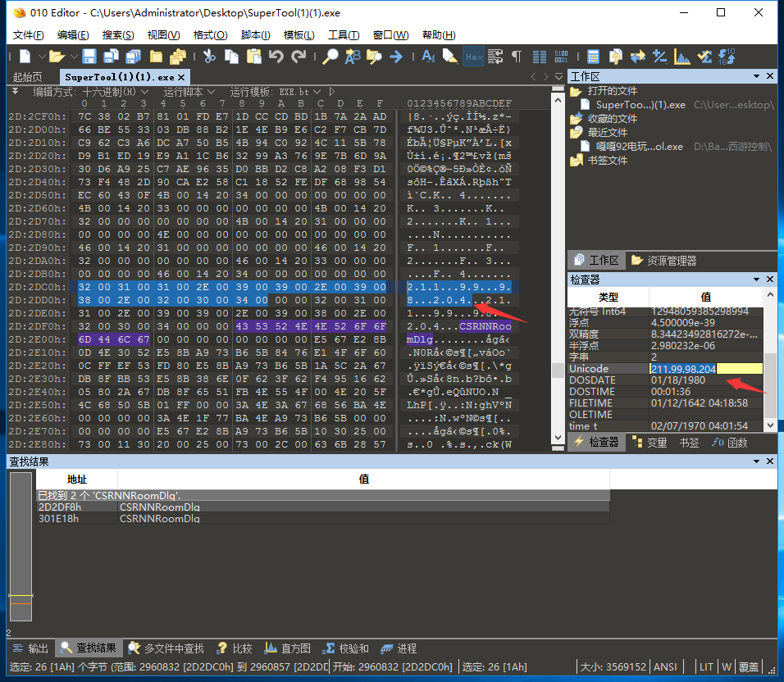Toggle the Hex edit mode button
The height and width of the screenshot is (682, 784).
(x=473, y=57)
